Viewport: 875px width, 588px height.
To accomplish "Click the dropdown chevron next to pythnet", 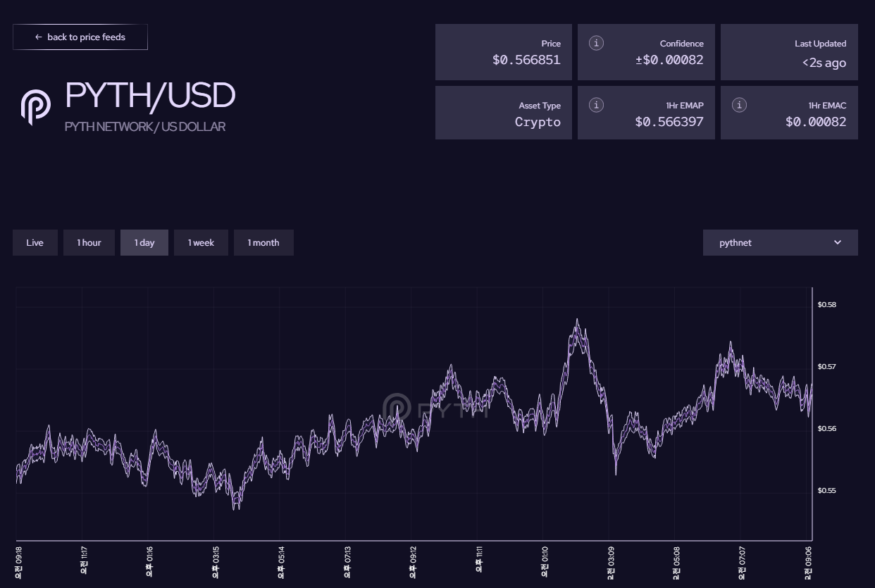I will [x=838, y=242].
